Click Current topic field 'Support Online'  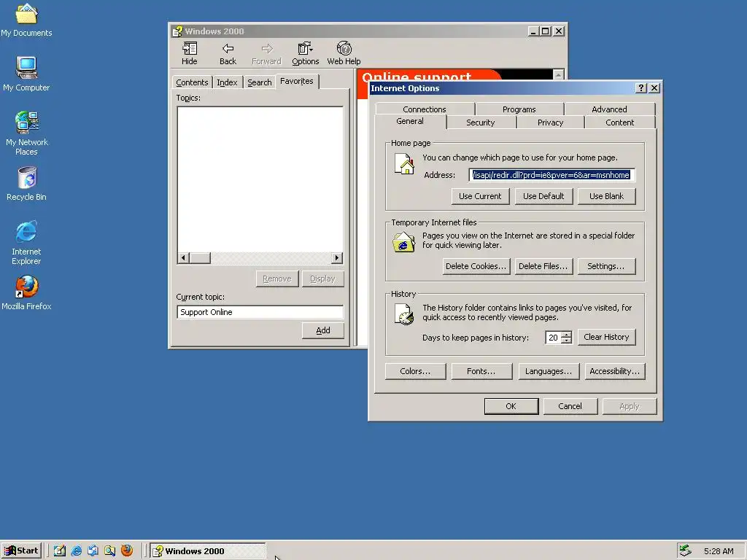coord(260,312)
